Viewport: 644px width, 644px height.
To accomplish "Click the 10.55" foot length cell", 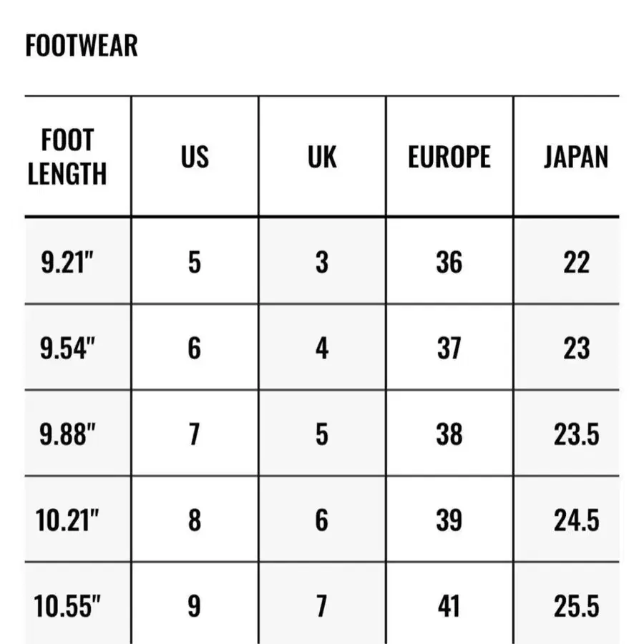I will click(x=67, y=606).
